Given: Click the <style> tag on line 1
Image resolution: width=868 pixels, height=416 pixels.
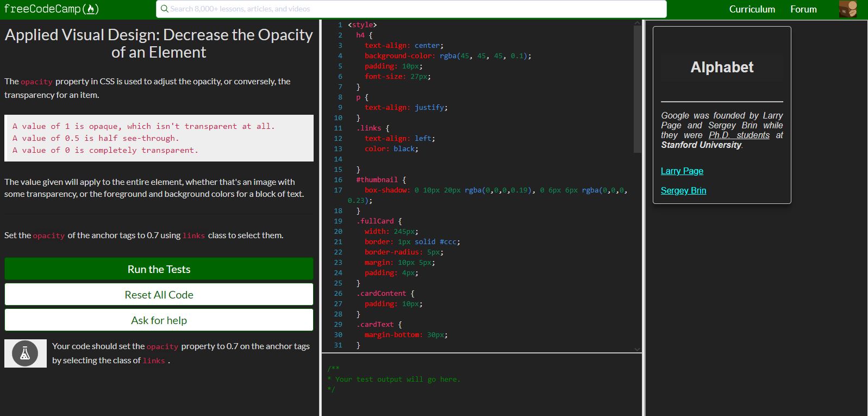Looking at the screenshot, I should pyautogui.click(x=362, y=24).
